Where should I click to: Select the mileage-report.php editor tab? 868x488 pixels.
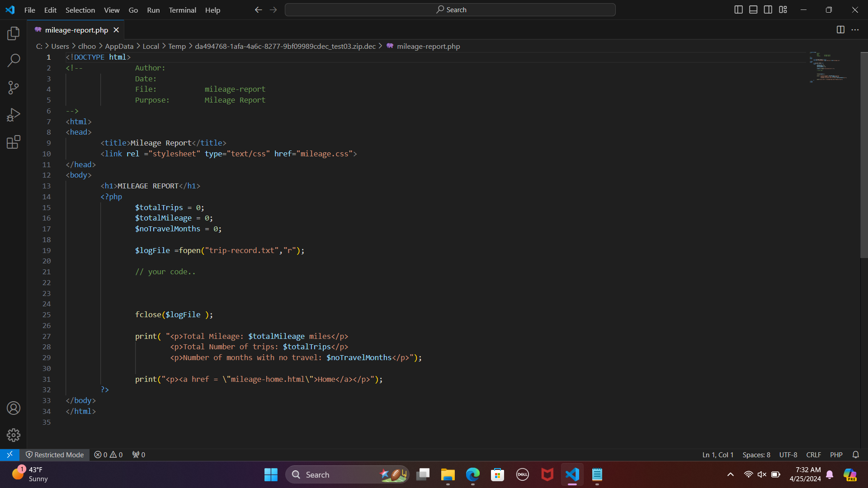(x=76, y=30)
